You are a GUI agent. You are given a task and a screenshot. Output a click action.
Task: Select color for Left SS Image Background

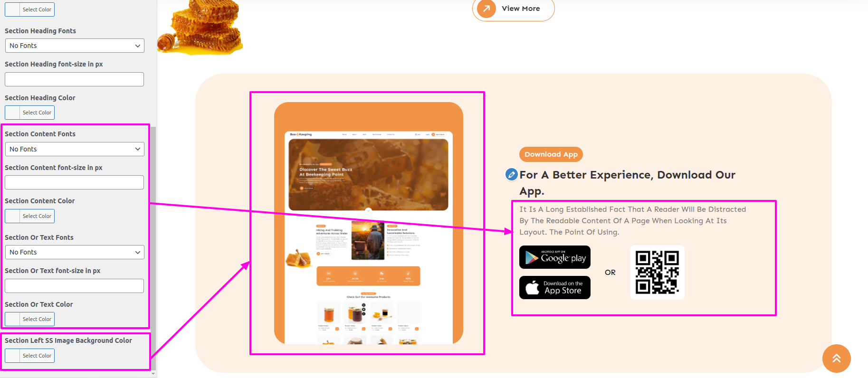click(x=29, y=356)
